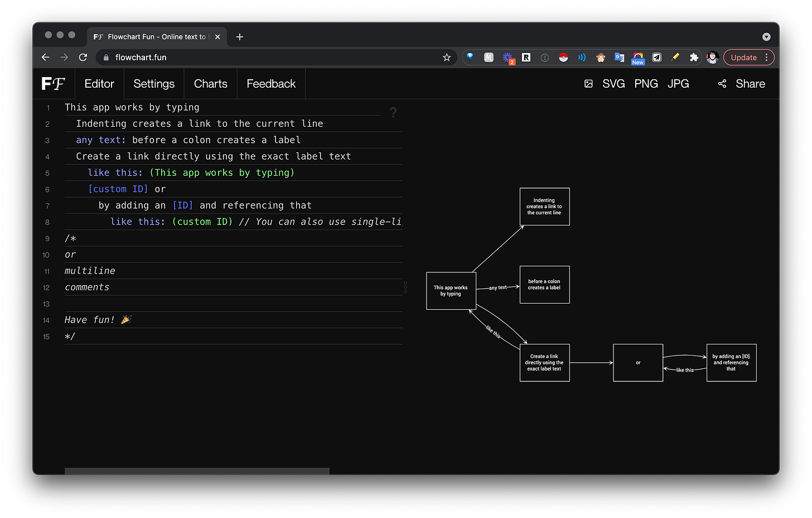
Task: Click line number 13 in the gutter
Action: point(46,304)
